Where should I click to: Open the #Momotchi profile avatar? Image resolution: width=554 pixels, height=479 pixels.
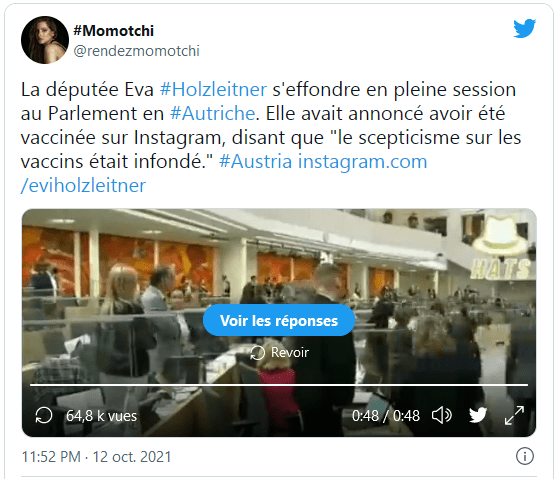(45, 40)
